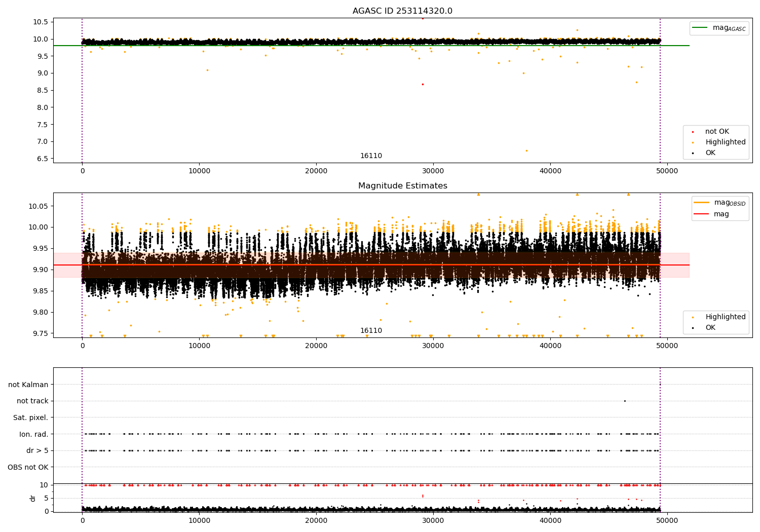760x532 pixels.
Task: Click the single black dot on 'not track' row
Action: pos(625,401)
